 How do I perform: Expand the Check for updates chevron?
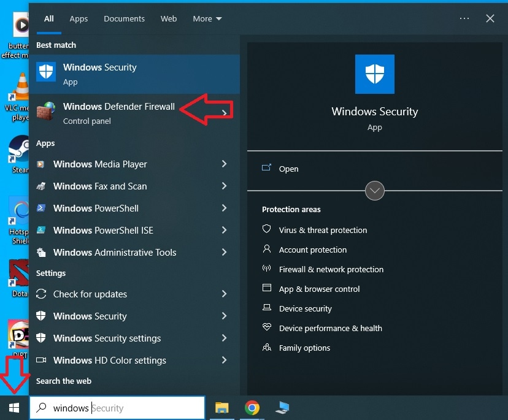(x=224, y=294)
